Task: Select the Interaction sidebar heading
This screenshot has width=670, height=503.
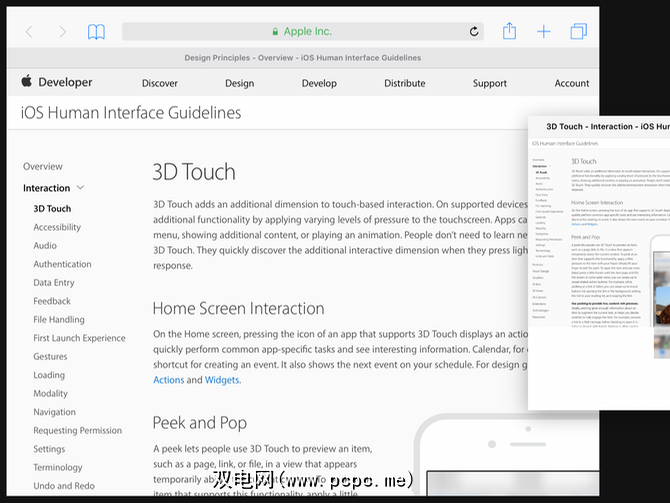Action: point(47,188)
